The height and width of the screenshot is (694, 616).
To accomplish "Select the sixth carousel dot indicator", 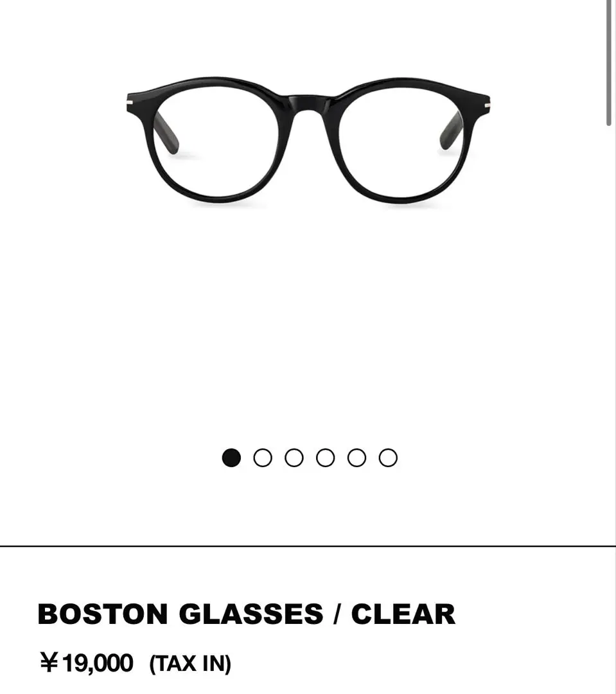I will tap(388, 458).
